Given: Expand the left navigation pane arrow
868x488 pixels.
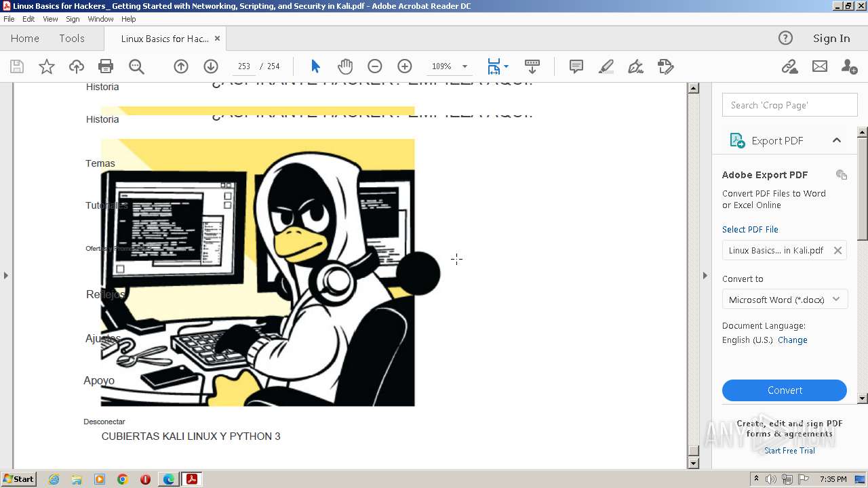Looking at the screenshot, I should (6, 275).
